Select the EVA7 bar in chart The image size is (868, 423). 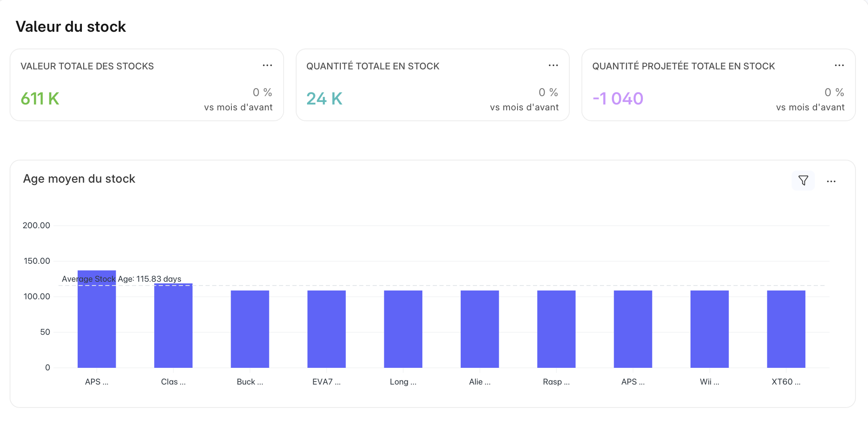point(327,329)
